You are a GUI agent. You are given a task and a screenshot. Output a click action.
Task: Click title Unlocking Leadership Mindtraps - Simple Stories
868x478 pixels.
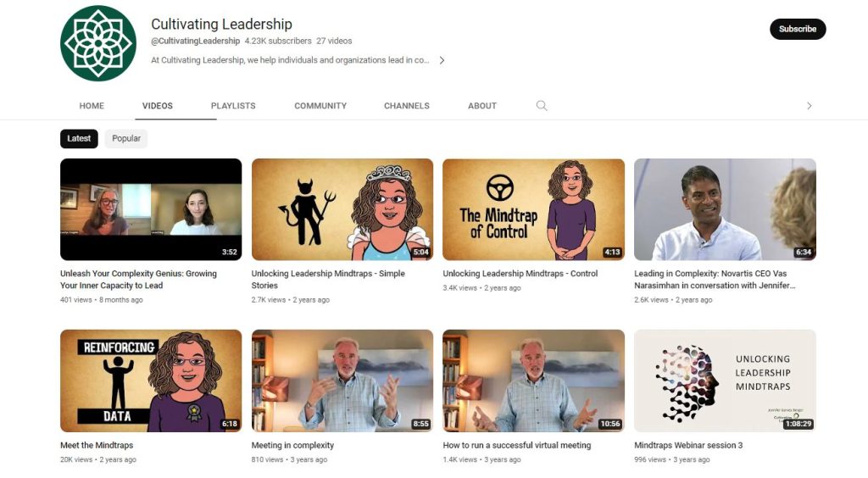pos(328,280)
